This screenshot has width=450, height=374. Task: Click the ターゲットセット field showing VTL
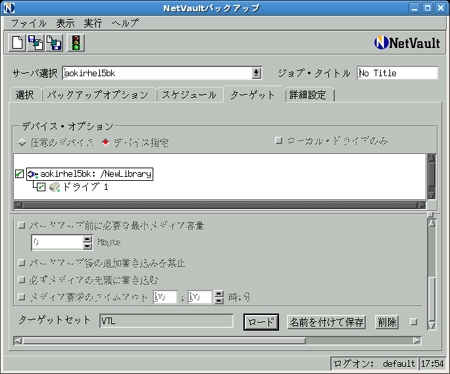[166, 321]
